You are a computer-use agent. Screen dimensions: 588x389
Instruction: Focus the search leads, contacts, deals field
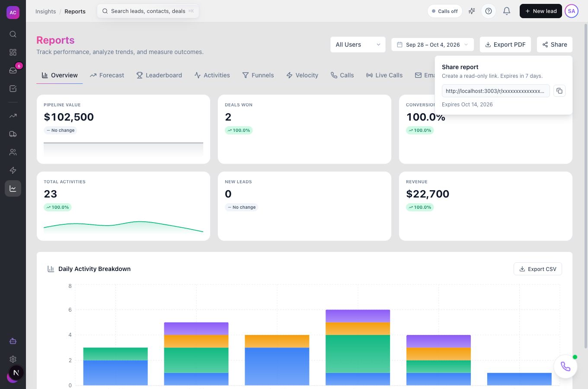pos(148,11)
